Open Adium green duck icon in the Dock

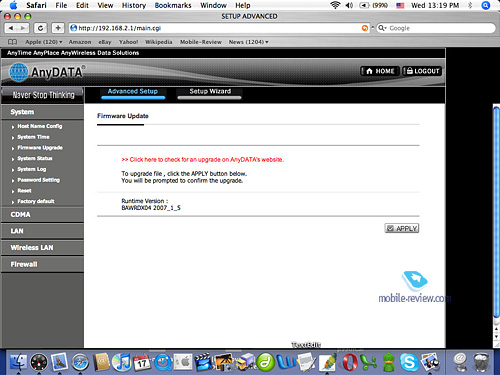point(389,362)
